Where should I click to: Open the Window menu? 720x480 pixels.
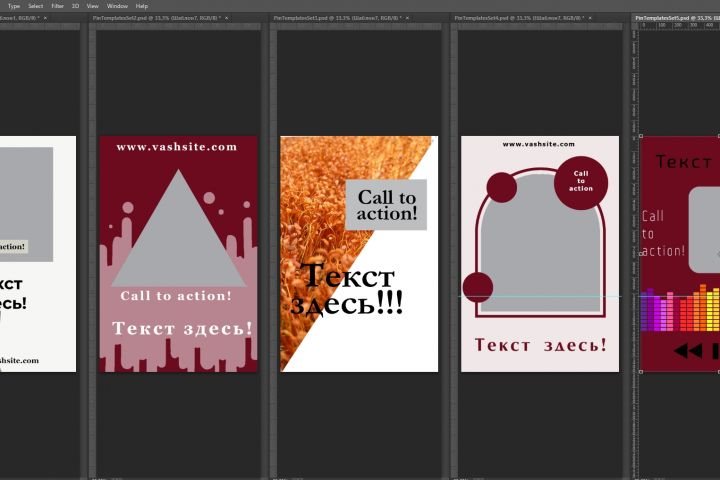(117, 6)
